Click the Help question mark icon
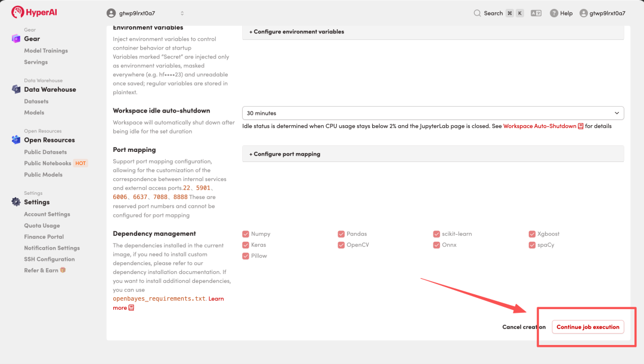 pyautogui.click(x=554, y=13)
